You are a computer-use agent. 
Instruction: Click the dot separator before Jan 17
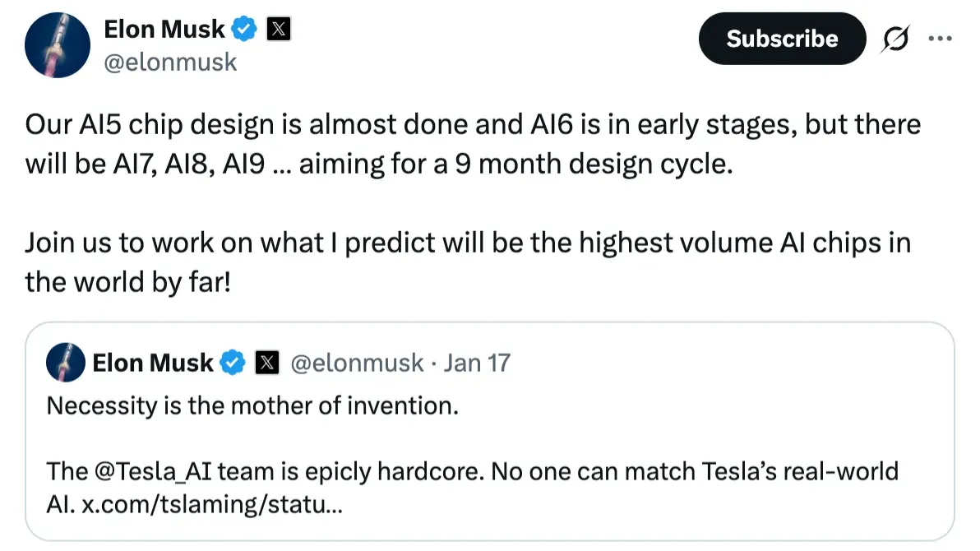click(436, 362)
